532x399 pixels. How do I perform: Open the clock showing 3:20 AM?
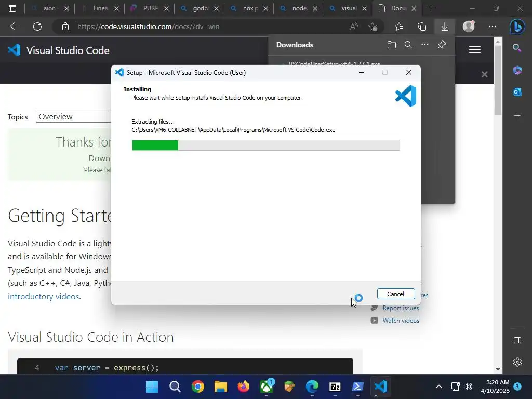[495, 387]
